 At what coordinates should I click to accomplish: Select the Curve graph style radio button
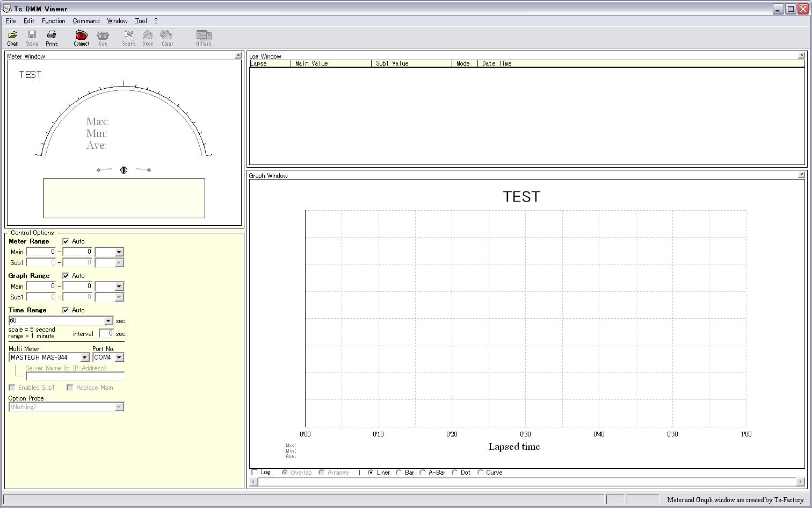point(480,473)
